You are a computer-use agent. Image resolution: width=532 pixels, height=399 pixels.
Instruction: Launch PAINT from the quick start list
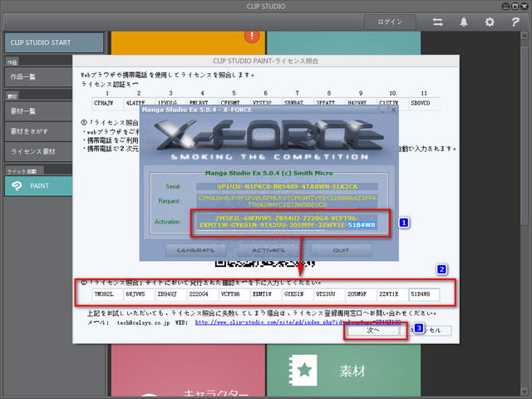tap(38, 185)
